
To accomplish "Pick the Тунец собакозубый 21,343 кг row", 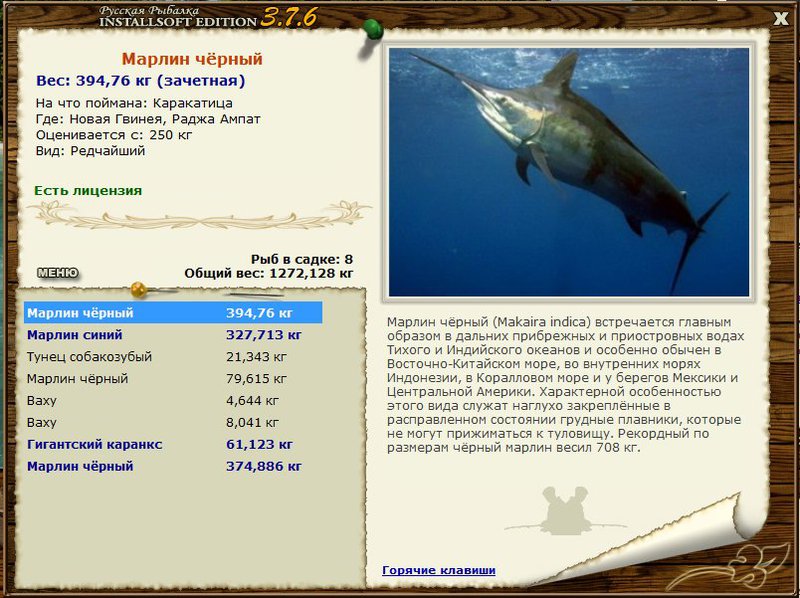I will pos(173,357).
